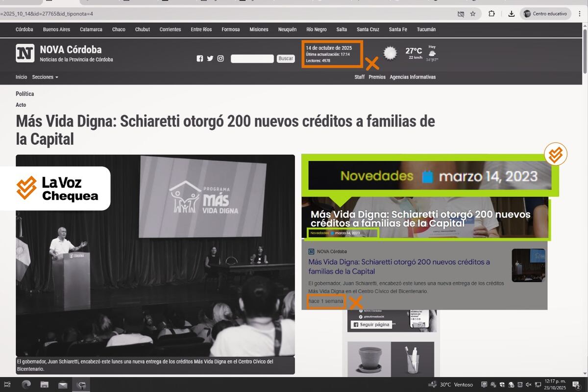The width and height of the screenshot is (588, 392).
Task: Open the NOVA Twitter icon
Action: (x=210, y=58)
